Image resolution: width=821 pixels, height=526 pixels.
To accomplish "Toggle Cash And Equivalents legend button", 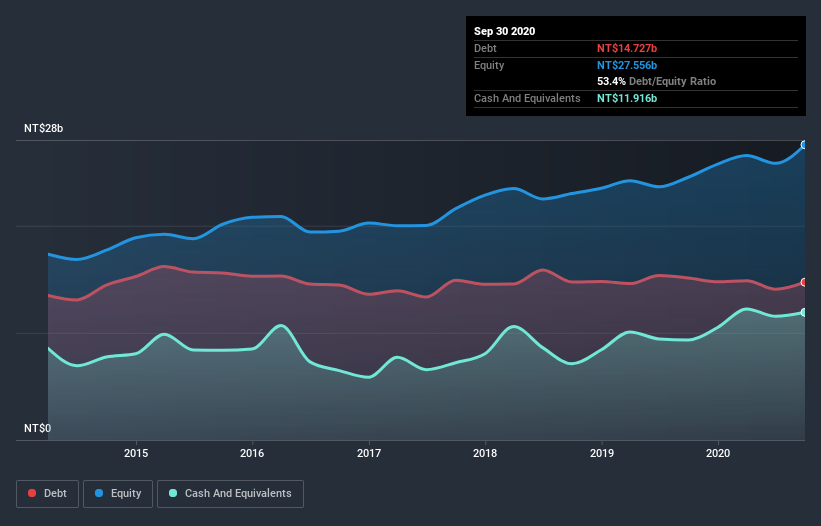I will tap(230, 494).
